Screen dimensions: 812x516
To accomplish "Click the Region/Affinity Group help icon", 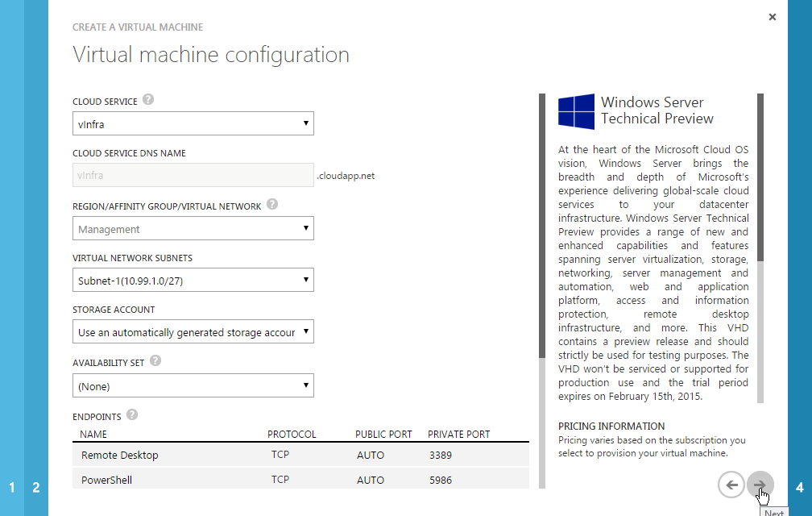I will pyautogui.click(x=272, y=205).
